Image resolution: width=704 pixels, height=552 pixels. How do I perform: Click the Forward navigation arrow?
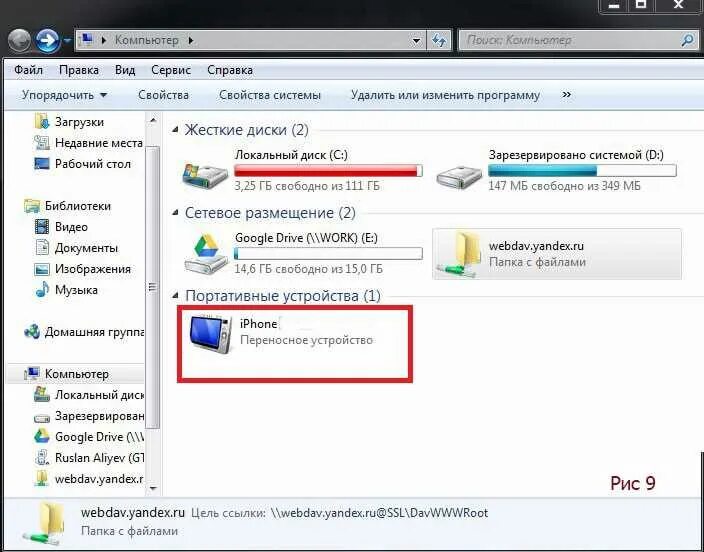(x=47, y=41)
